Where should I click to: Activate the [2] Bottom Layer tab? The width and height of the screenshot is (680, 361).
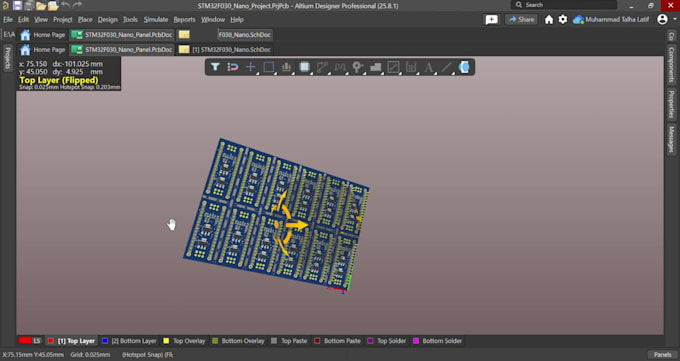129,341
